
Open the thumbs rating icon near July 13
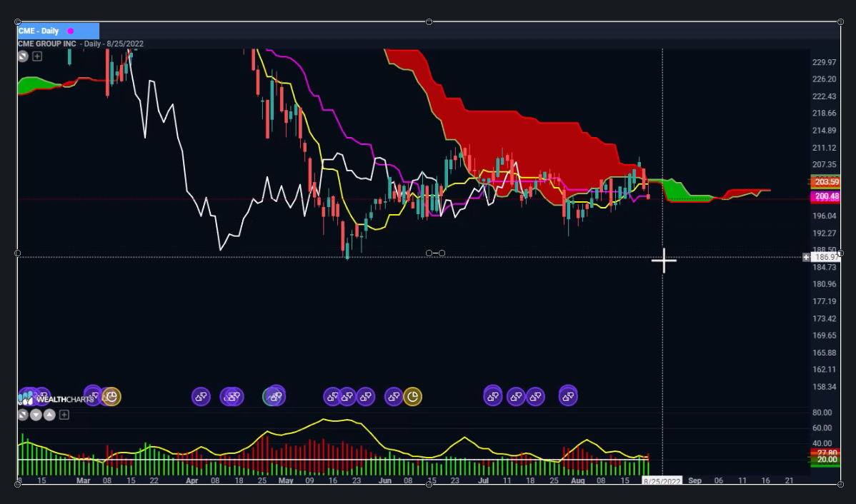[x=516, y=396]
